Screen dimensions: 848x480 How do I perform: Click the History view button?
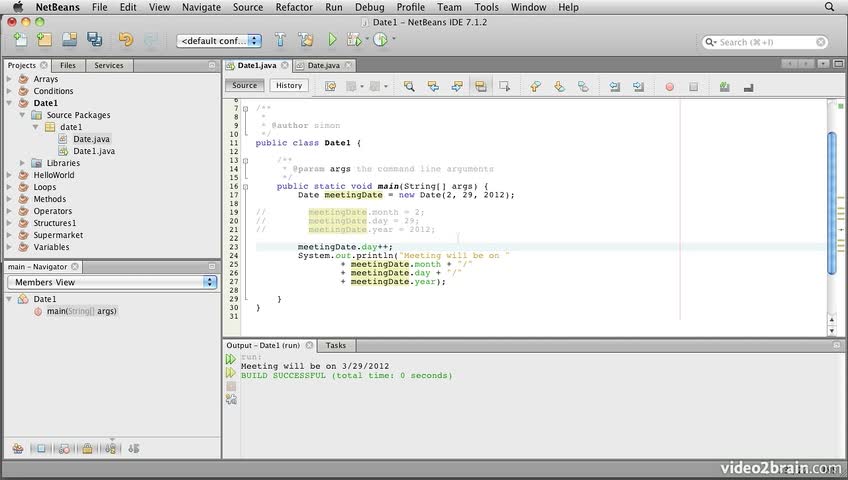[289, 86]
